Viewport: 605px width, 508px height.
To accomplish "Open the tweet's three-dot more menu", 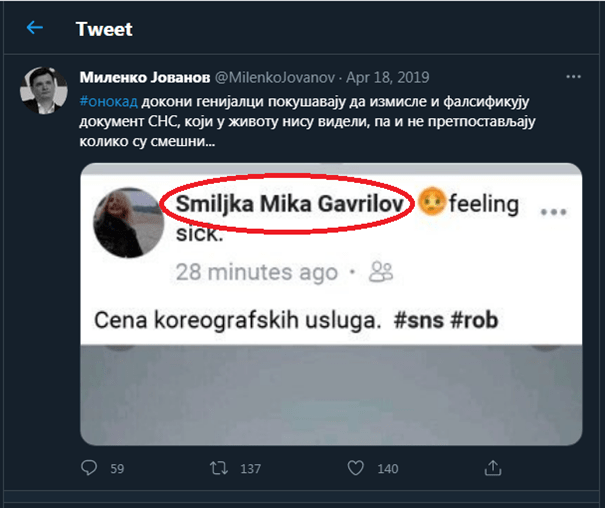I will pos(574,76).
